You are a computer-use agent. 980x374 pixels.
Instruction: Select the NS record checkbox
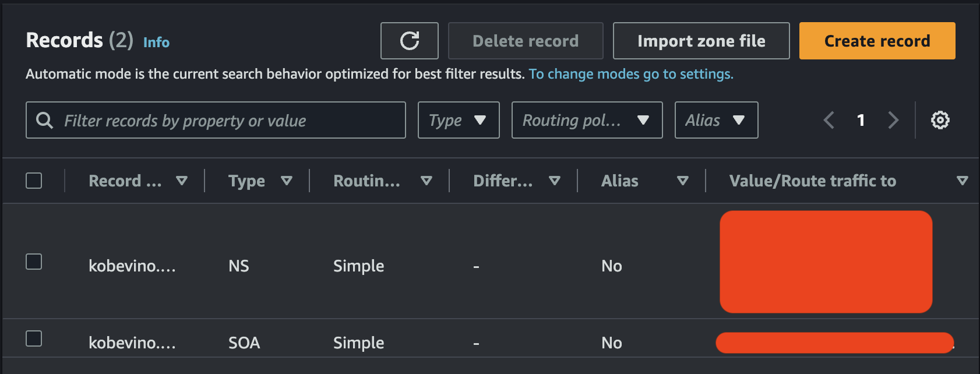tap(34, 262)
